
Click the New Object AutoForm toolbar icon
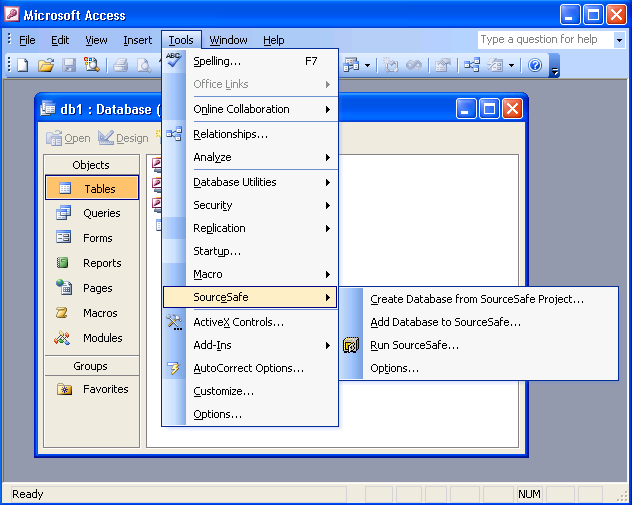(x=495, y=65)
